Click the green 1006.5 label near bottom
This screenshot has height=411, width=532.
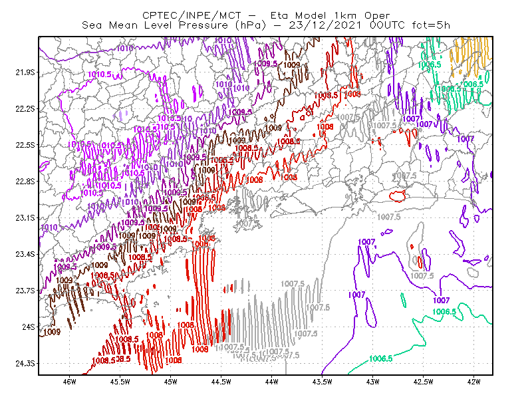pos(380,358)
